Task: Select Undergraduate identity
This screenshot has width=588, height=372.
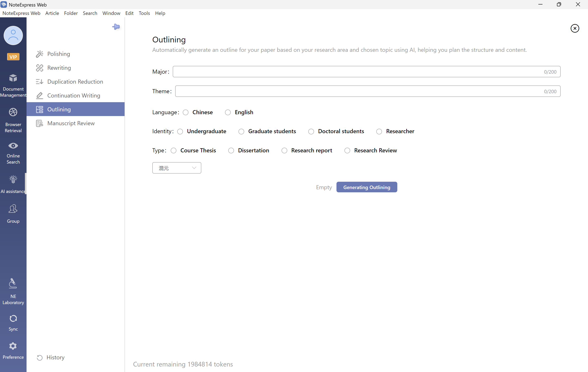Action: 180,132
